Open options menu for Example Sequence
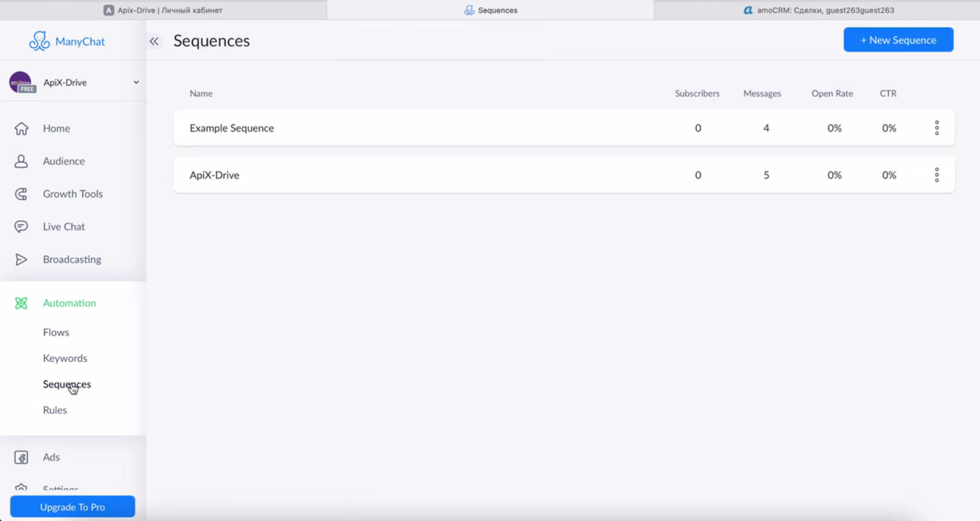This screenshot has width=980, height=521. pos(936,128)
